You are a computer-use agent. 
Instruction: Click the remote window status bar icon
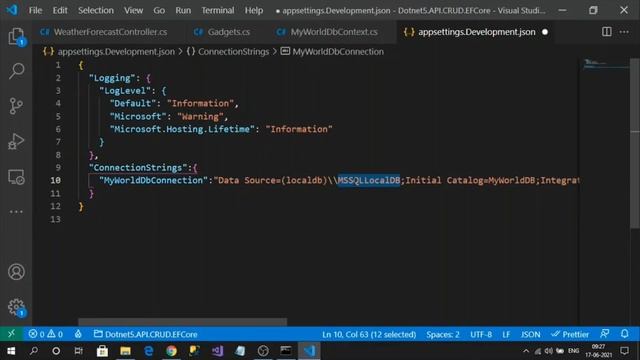tap(11, 334)
